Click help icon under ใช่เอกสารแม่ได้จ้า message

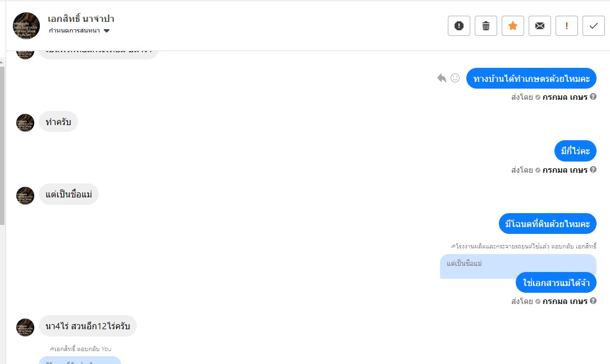click(593, 301)
